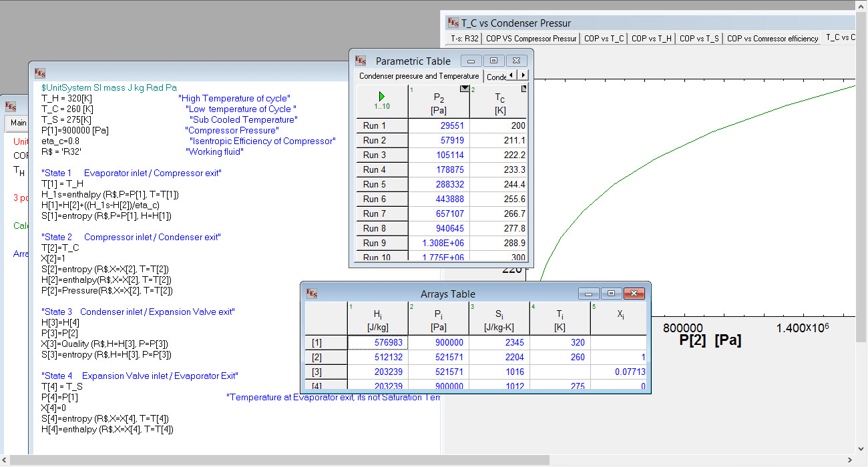Open the P2 column header dropdown triangle
This screenshot has height=467, width=868.
465,89
